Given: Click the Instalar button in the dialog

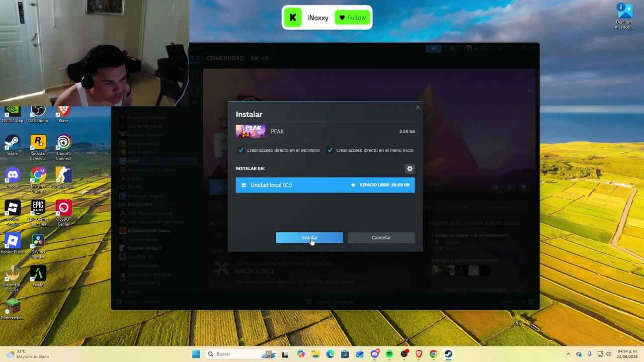Looking at the screenshot, I should 309,238.
